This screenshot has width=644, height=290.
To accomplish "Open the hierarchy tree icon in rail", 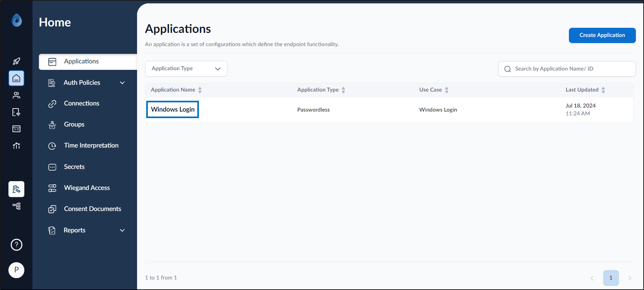I will 16,206.
